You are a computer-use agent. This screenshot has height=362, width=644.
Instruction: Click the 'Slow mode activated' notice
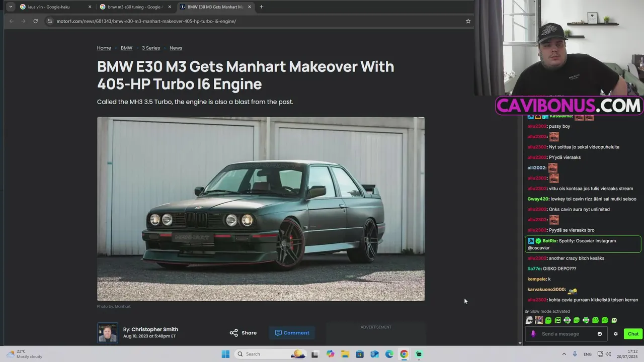pos(547,311)
